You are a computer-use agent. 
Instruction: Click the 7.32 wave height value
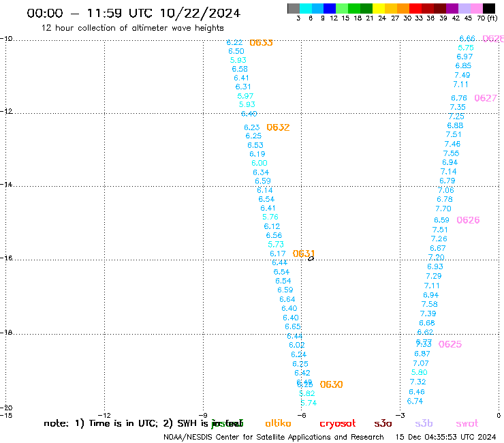tap(418, 382)
